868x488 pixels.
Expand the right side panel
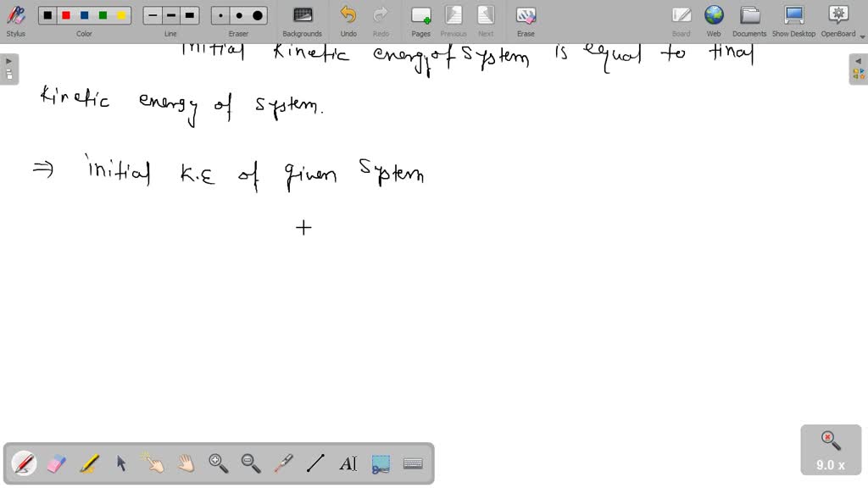860,60
